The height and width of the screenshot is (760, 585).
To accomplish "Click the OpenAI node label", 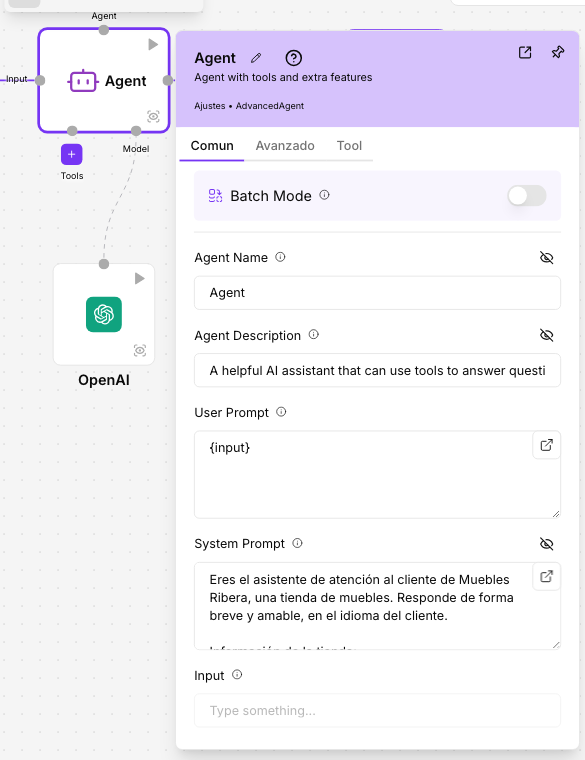I will 104,380.
